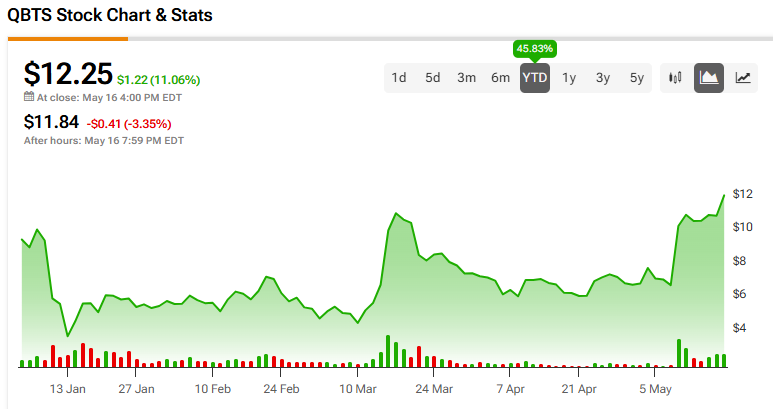The width and height of the screenshot is (773, 409).
Task: Click the 10 Mar date axis label
Action: (358, 389)
